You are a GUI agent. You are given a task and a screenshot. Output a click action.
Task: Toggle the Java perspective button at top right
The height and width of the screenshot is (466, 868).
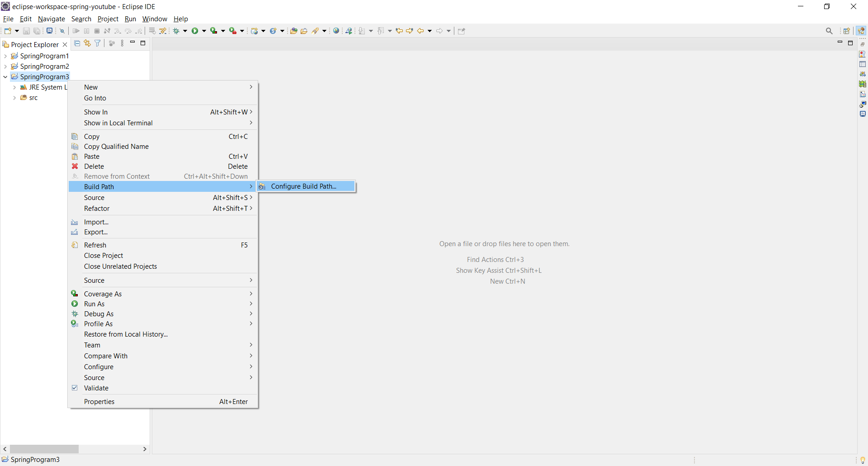[x=861, y=31]
